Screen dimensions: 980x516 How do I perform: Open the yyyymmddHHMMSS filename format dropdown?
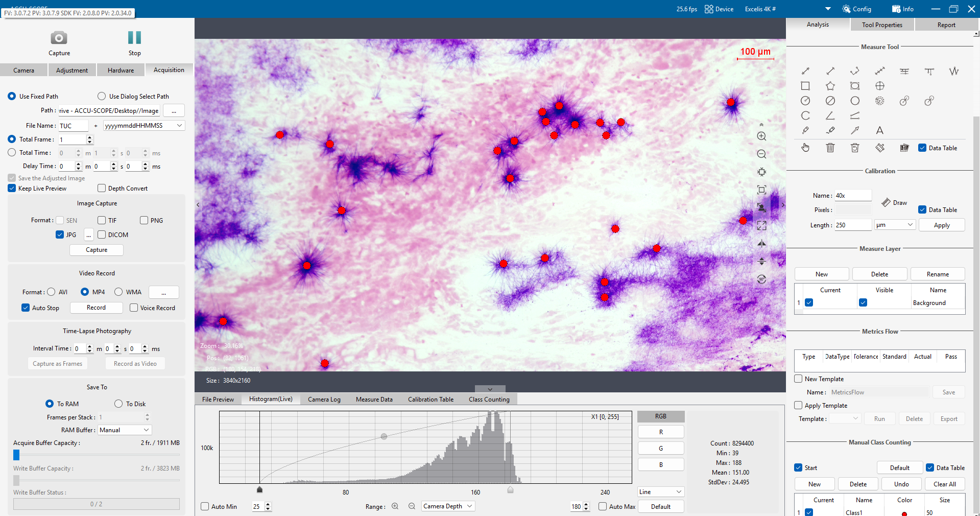tap(144, 126)
